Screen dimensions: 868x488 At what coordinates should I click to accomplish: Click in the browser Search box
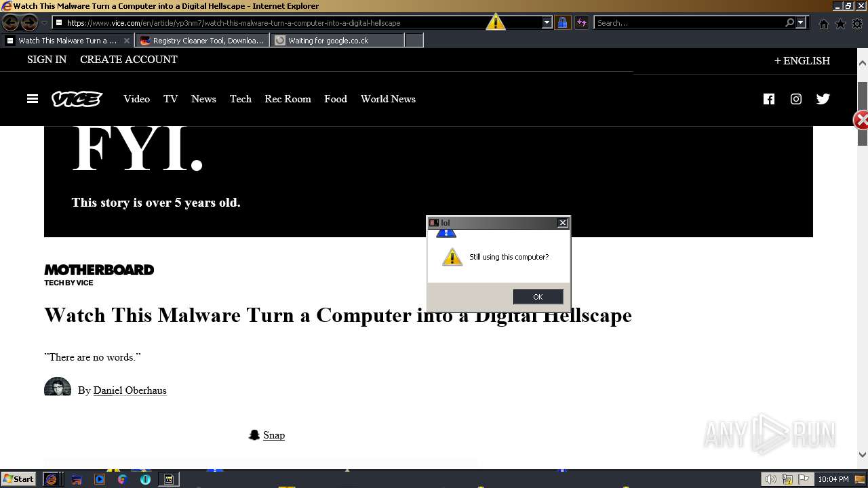click(688, 22)
